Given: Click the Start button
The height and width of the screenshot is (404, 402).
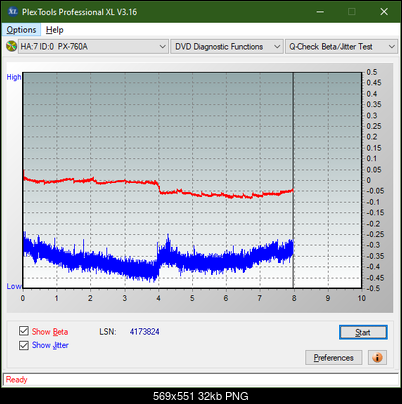Looking at the screenshot, I should point(363,332).
